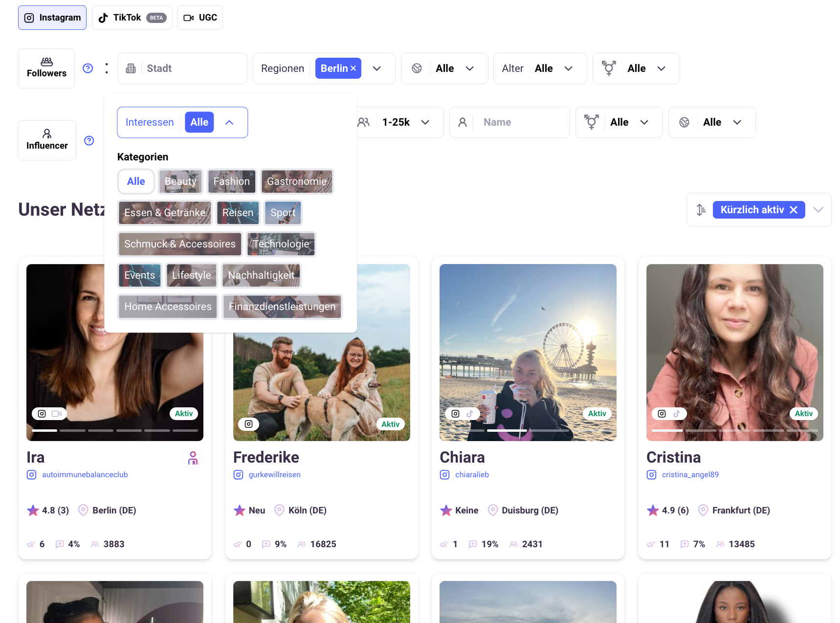Image resolution: width=840 pixels, height=623 pixels.
Task: Choose the Events category chip
Action: pyautogui.click(x=140, y=275)
